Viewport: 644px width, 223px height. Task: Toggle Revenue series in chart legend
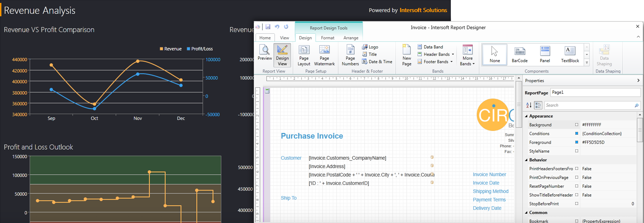click(x=170, y=49)
